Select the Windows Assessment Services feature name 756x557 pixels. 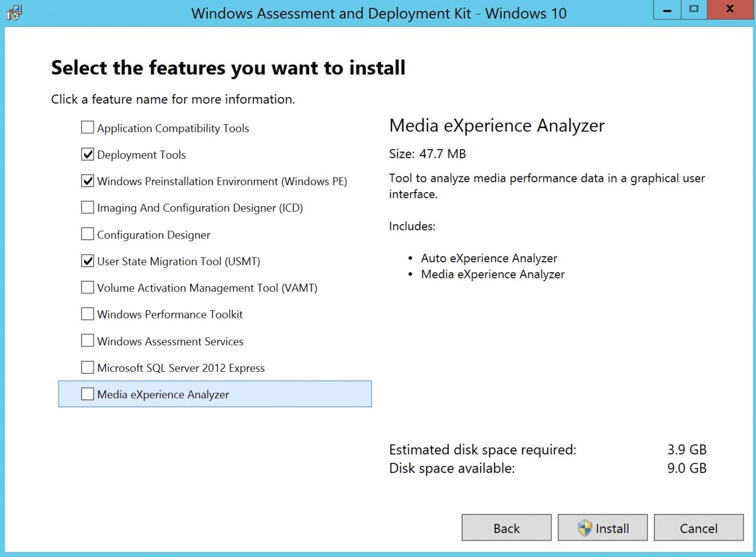click(170, 341)
